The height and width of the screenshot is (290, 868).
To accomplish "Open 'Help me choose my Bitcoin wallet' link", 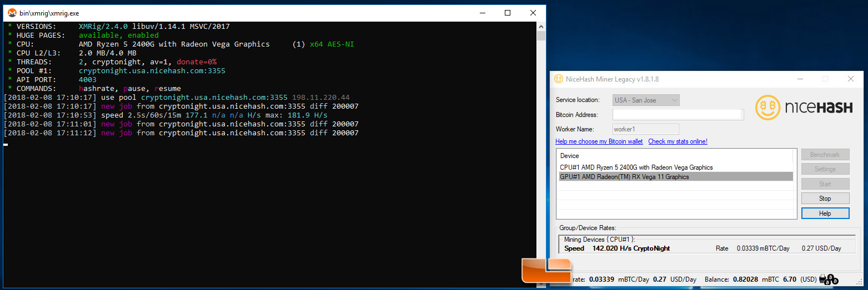I will click(599, 141).
